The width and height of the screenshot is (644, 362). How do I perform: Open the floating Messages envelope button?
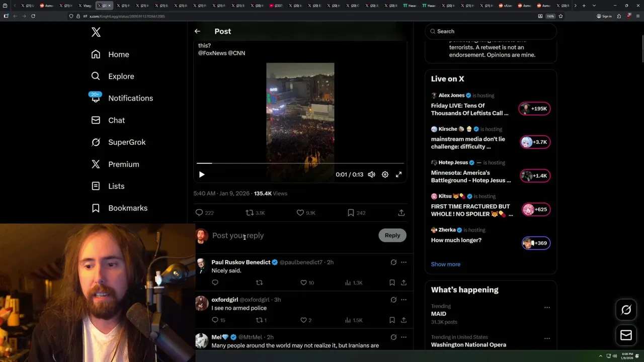pyautogui.click(x=626, y=335)
